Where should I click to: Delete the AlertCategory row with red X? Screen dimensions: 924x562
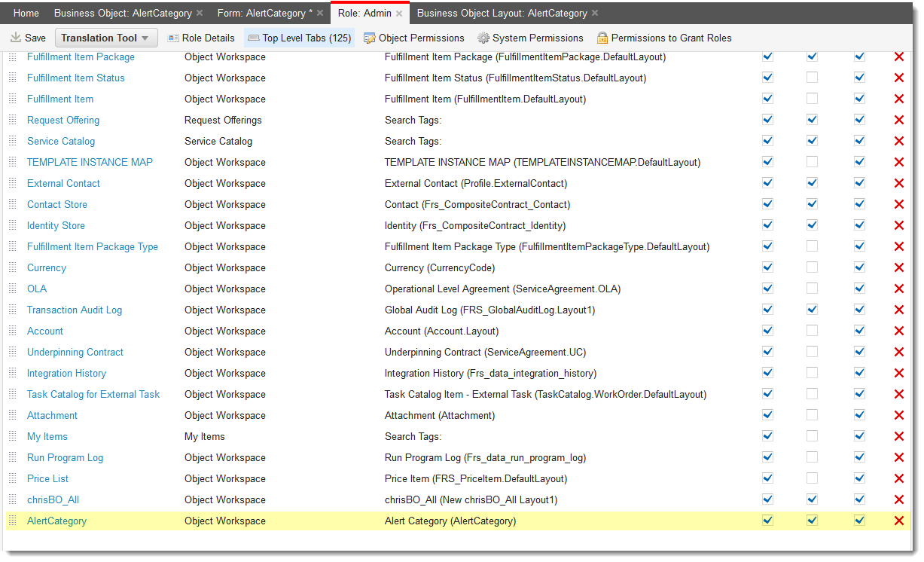[898, 521]
